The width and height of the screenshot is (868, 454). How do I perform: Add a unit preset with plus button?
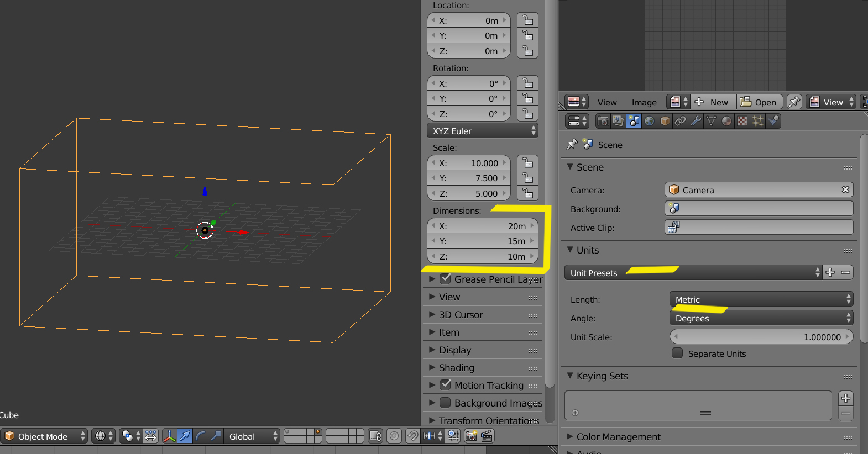pos(830,272)
